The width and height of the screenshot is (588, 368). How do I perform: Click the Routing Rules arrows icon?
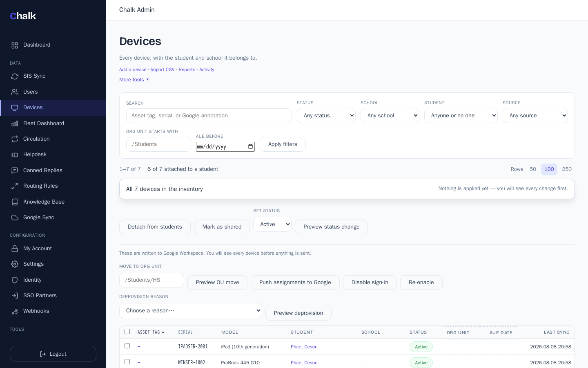[15, 186]
